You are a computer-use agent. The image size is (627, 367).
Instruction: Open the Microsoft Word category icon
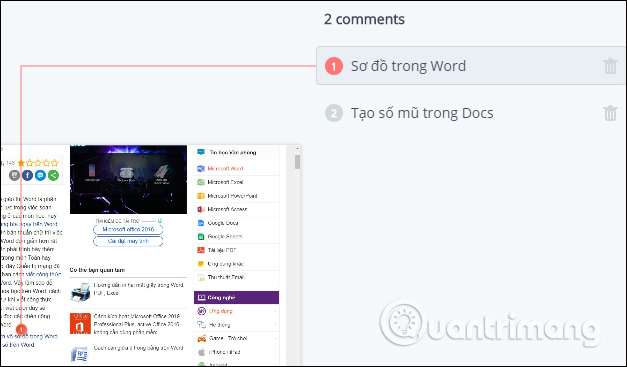[201, 168]
